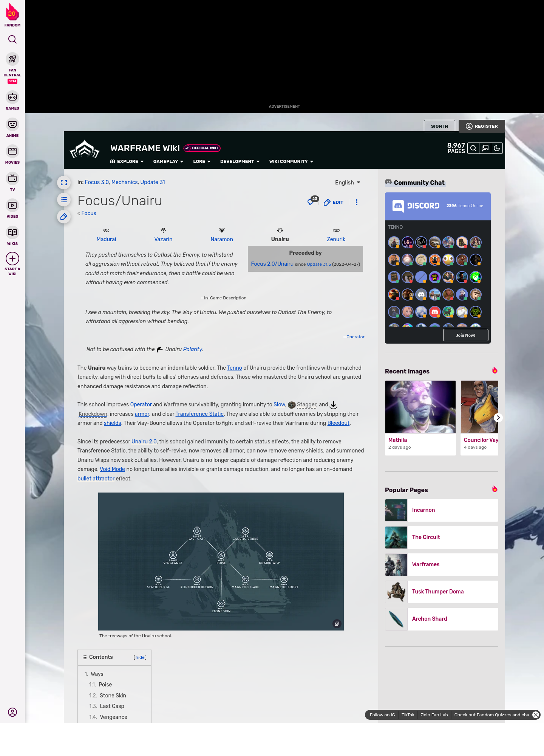Open the Games controller icon
The width and height of the screenshot is (544, 756).
click(x=12, y=97)
